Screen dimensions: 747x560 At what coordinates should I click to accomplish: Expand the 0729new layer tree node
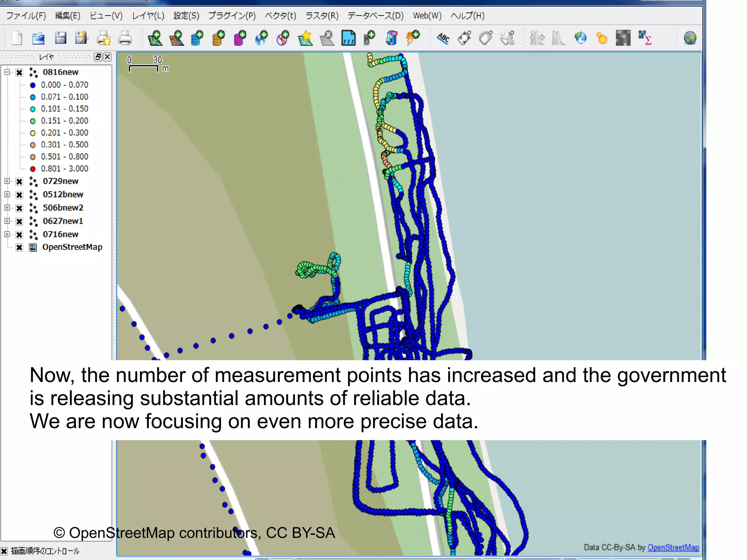click(7, 181)
